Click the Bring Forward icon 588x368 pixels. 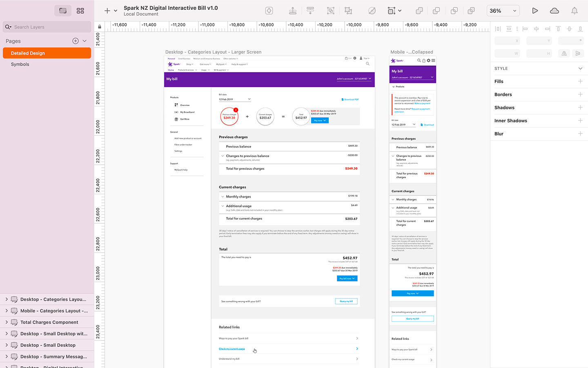click(x=292, y=11)
